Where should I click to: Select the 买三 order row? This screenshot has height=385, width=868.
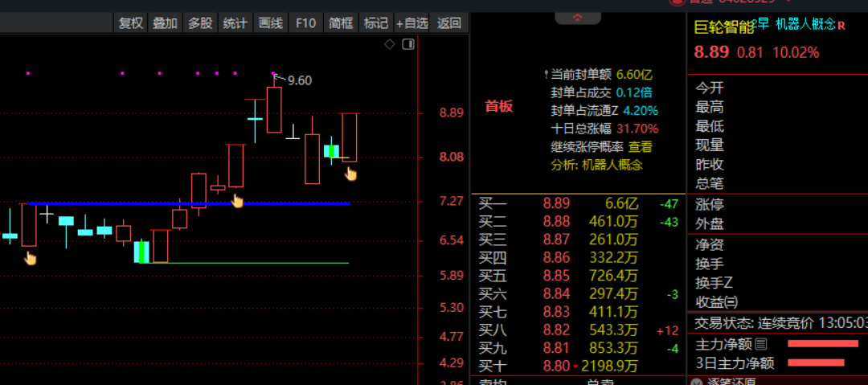pos(578,240)
